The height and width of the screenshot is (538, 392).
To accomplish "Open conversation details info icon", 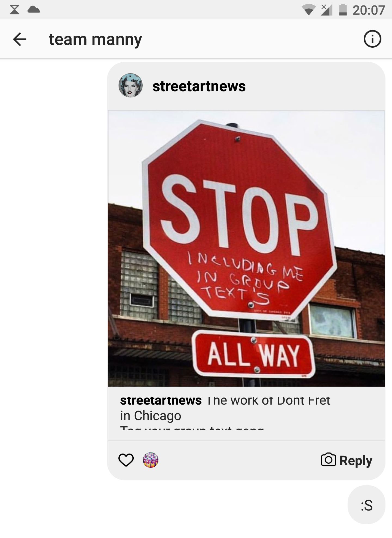I will click(372, 39).
